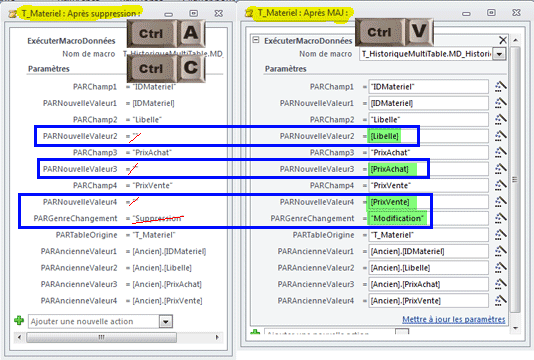The width and height of the screenshot is (534, 360).
Task: Click PARChamp3 "PrixAchat" value in Après suppression
Action: tap(152, 152)
